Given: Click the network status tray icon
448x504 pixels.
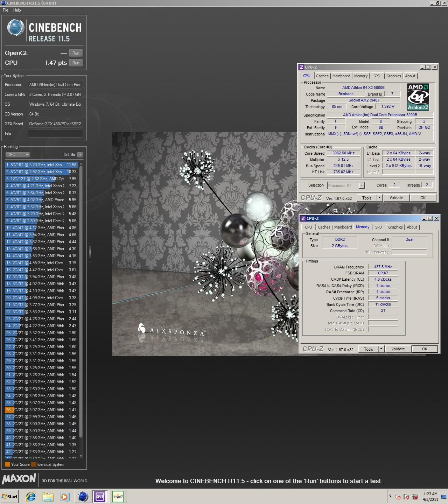Looking at the screenshot, I should coord(415,497).
